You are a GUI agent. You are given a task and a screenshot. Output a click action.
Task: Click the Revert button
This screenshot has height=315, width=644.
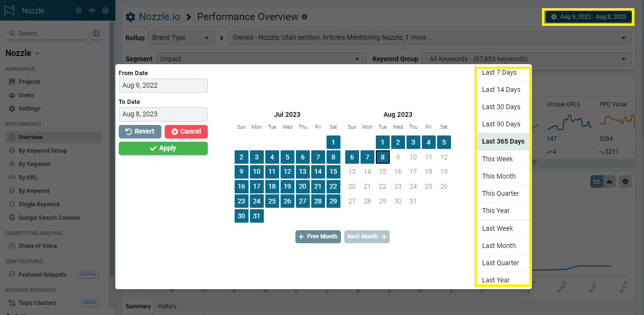click(x=140, y=132)
